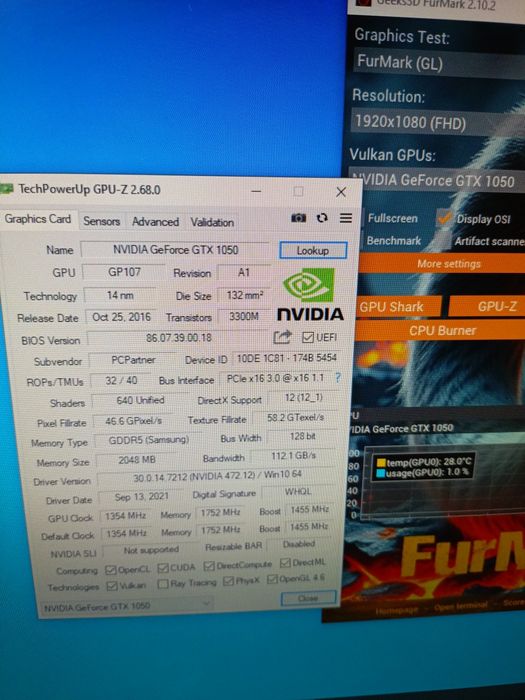Viewport: 525px width, 700px height.
Task: Click the Shaders 640 Unified value
Action: point(140,400)
